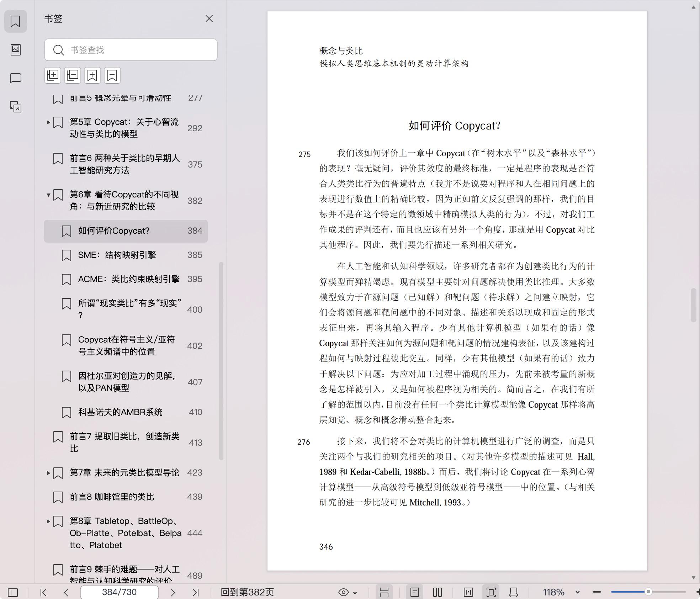Open bookmark 第8章 Tabletop、BattleOp

pyautogui.click(x=126, y=533)
